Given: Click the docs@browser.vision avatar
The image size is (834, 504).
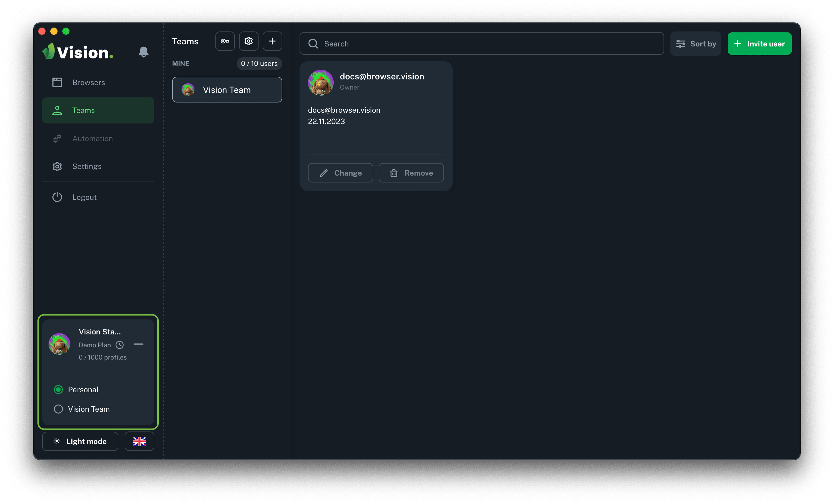Looking at the screenshot, I should (321, 83).
